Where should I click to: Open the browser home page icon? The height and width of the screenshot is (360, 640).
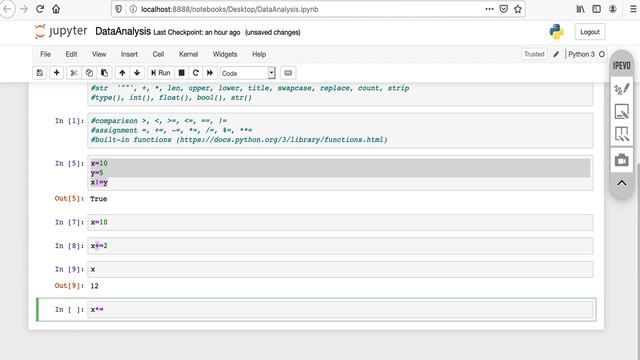(56, 9)
